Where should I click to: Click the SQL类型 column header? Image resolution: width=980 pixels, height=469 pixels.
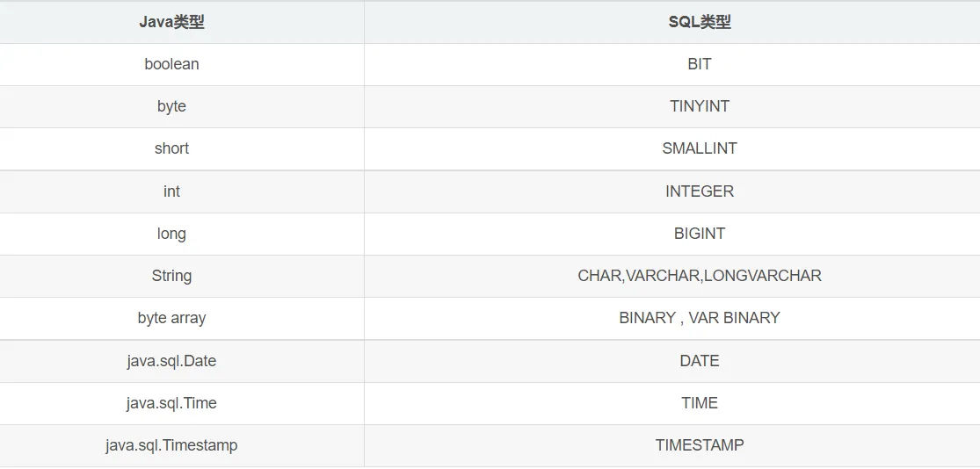pyautogui.click(x=699, y=22)
